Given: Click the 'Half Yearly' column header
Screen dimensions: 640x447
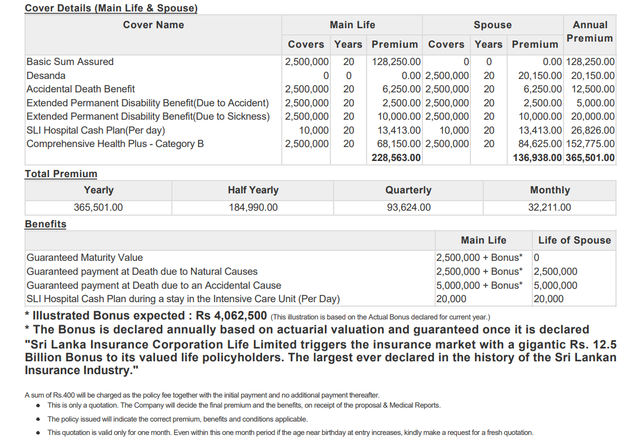Looking at the screenshot, I should click(x=253, y=190).
